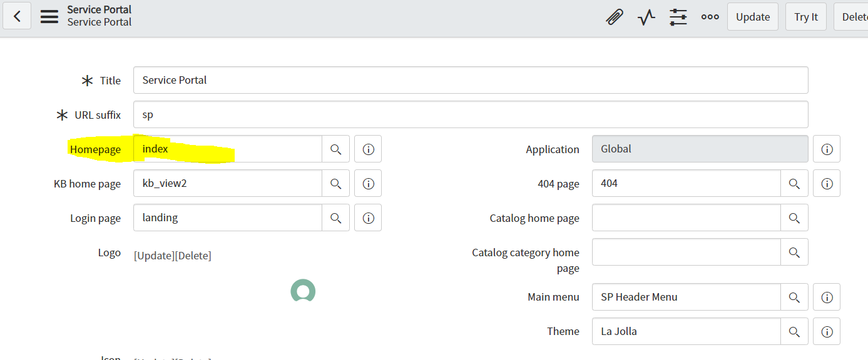Open the Theme lookup magnifier

pyautogui.click(x=794, y=331)
